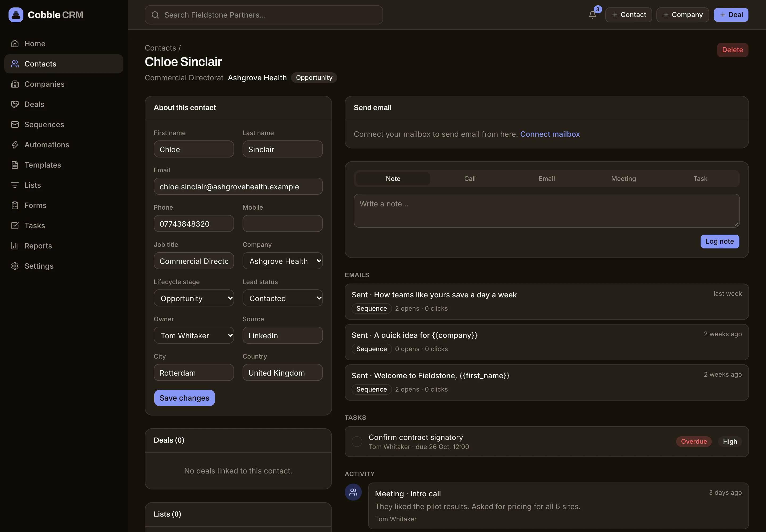The height and width of the screenshot is (532, 766).
Task: Open the Lead status dropdown
Action: pos(282,298)
